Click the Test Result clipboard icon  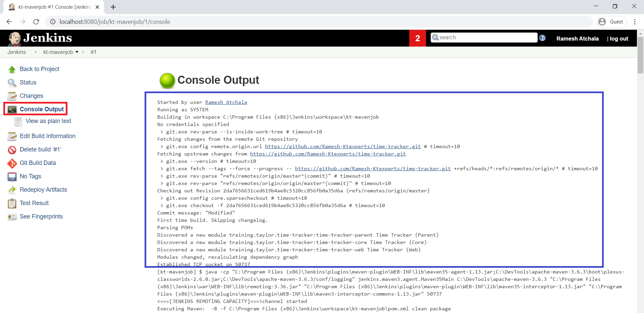(12, 203)
